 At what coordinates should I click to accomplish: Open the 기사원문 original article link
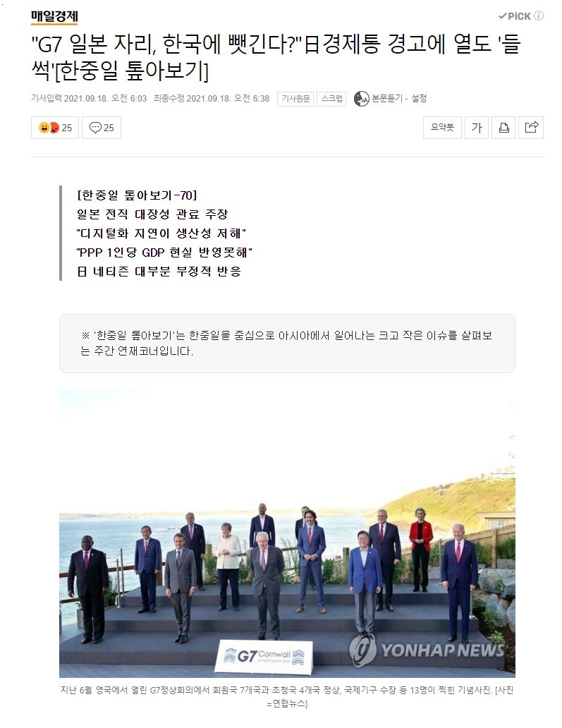[x=295, y=99]
